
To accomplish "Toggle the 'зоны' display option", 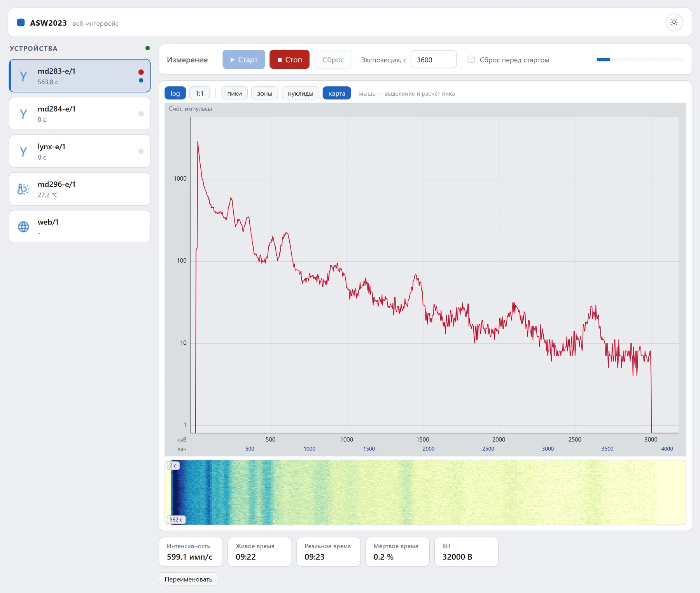I will (265, 93).
